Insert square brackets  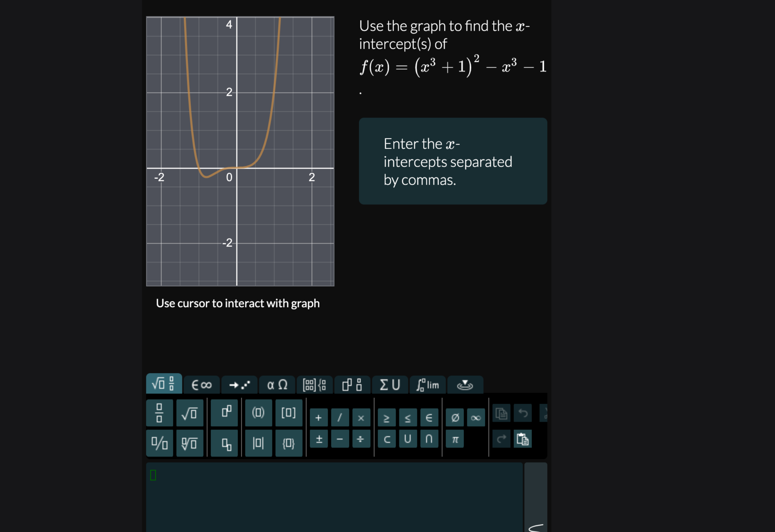coord(289,413)
